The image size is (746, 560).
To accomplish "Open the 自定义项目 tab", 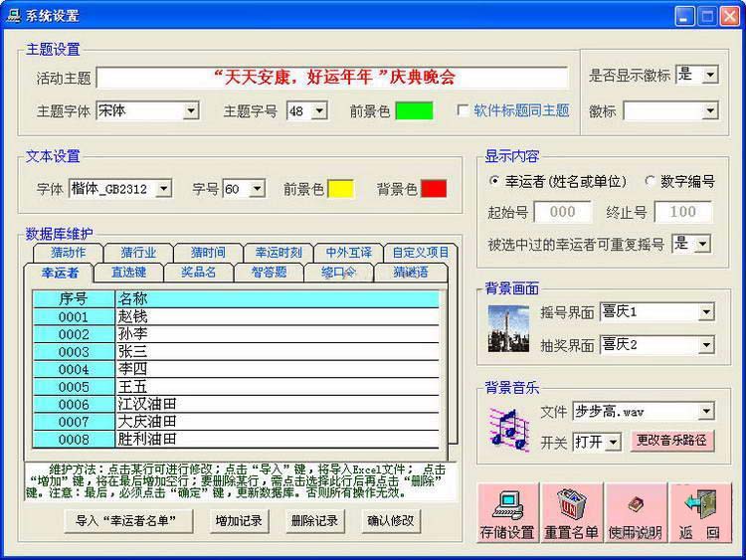I will (x=421, y=253).
